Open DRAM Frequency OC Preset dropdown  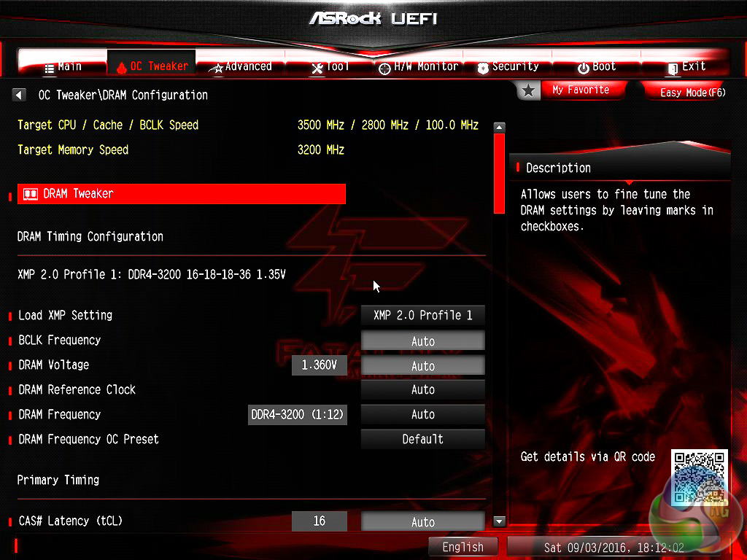coord(422,439)
